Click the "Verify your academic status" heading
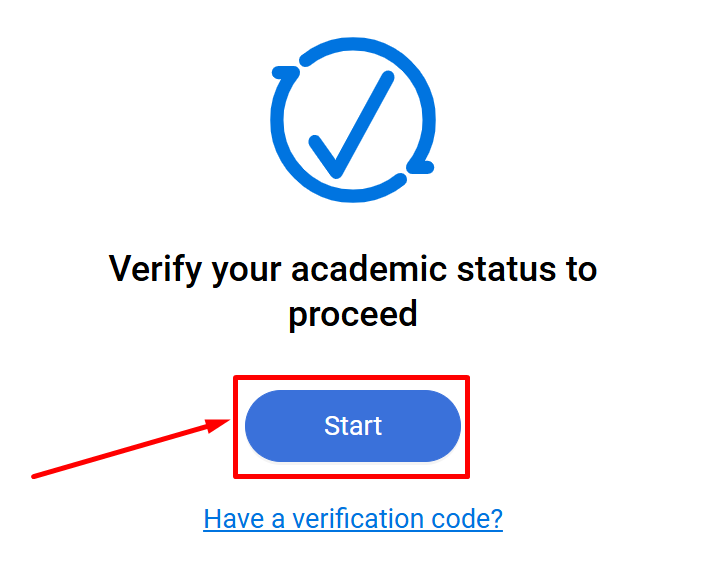The width and height of the screenshot is (706, 562). (x=352, y=268)
